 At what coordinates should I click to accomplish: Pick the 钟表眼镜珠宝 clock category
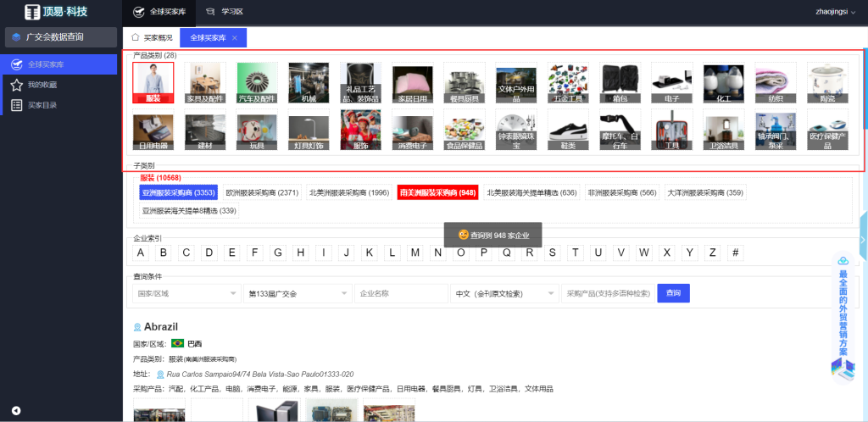tap(516, 129)
